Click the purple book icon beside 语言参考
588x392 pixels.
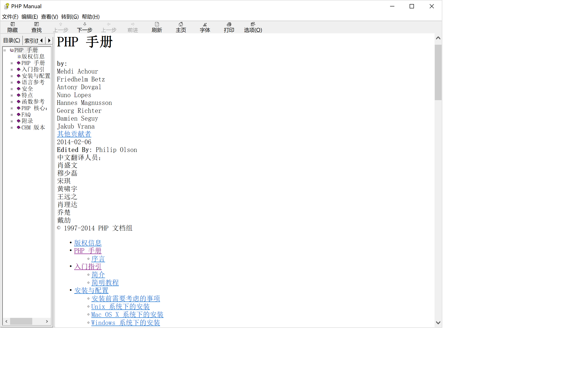[x=18, y=82]
